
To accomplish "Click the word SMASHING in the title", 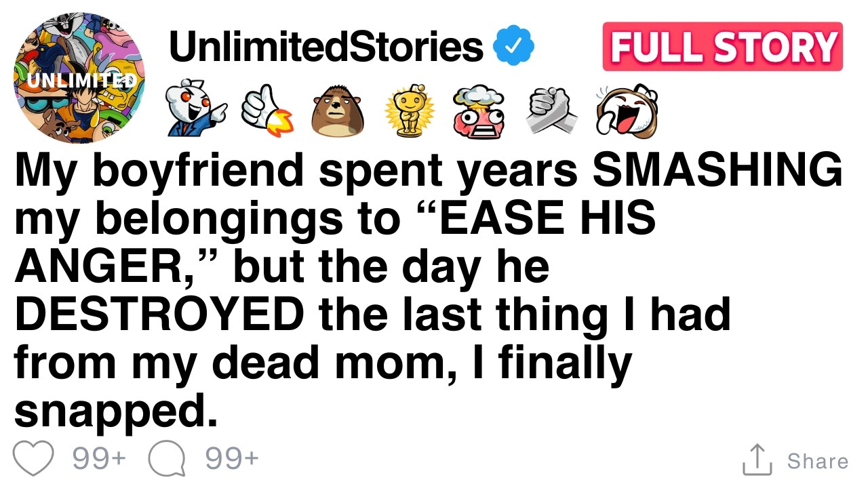I will click(717, 171).
